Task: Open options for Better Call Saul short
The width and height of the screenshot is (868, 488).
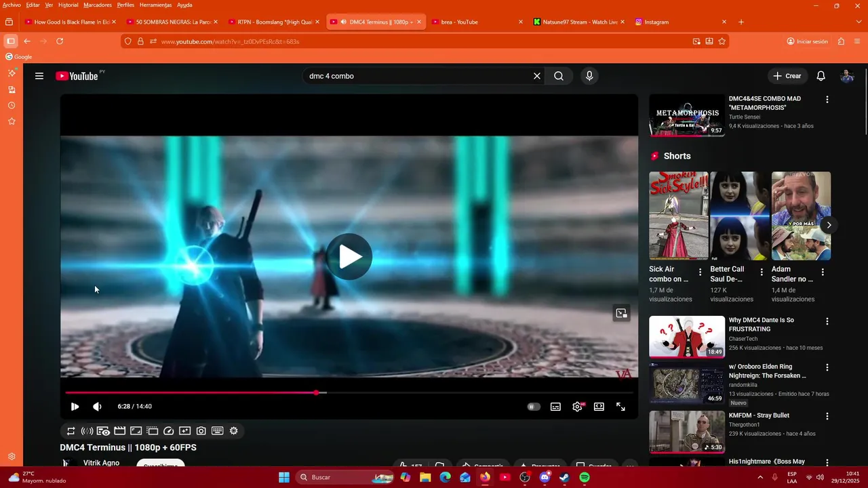Action: (761, 272)
